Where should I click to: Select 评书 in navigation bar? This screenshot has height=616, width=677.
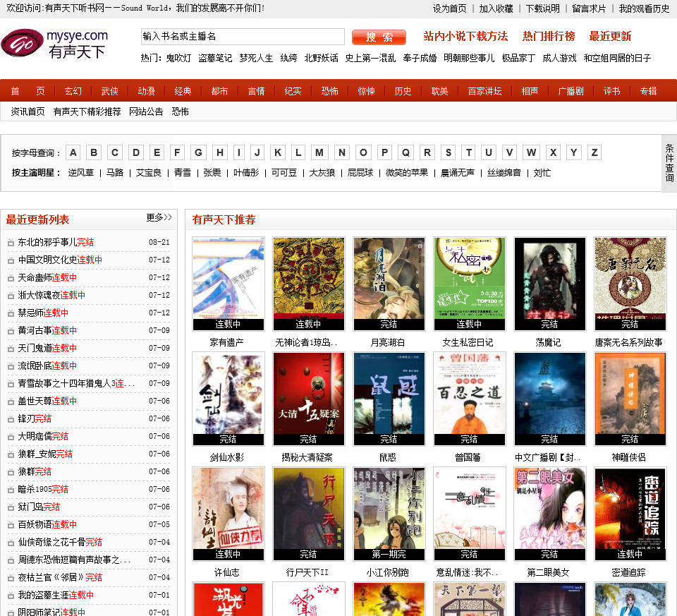coord(611,91)
